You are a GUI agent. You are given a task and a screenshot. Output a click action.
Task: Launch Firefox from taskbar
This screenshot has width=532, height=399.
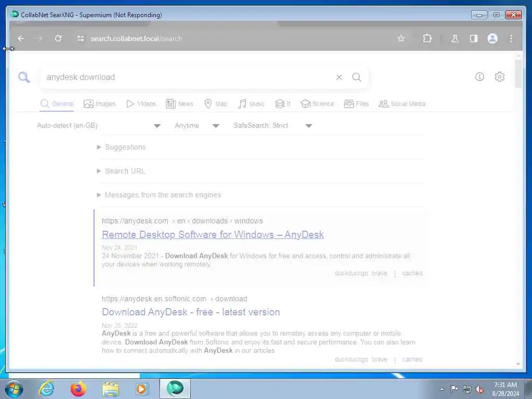[78, 389]
